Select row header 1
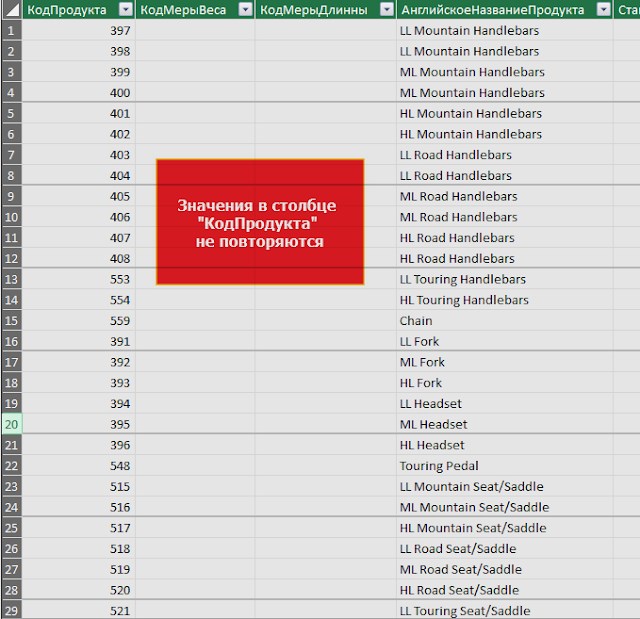The image size is (640, 619). [11, 31]
